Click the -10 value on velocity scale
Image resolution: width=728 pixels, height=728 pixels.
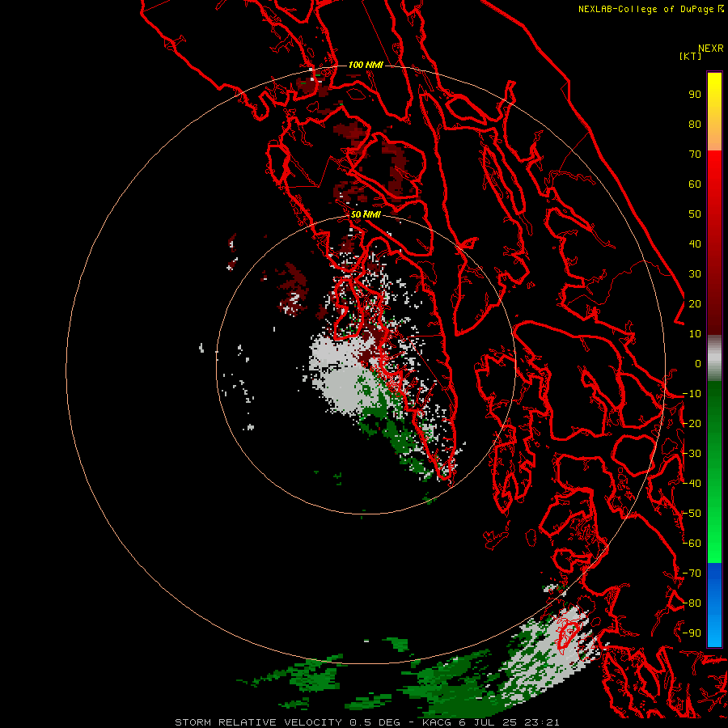click(692, 394)
